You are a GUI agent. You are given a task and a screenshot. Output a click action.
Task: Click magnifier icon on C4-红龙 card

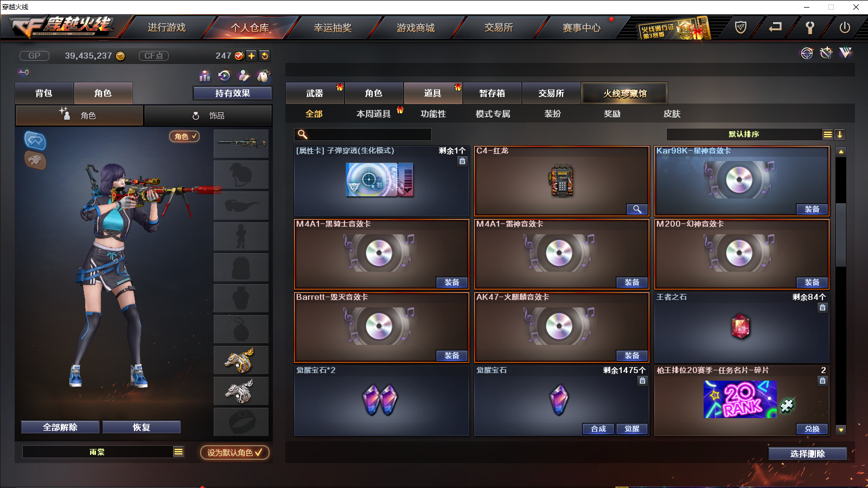click(637, 209)
